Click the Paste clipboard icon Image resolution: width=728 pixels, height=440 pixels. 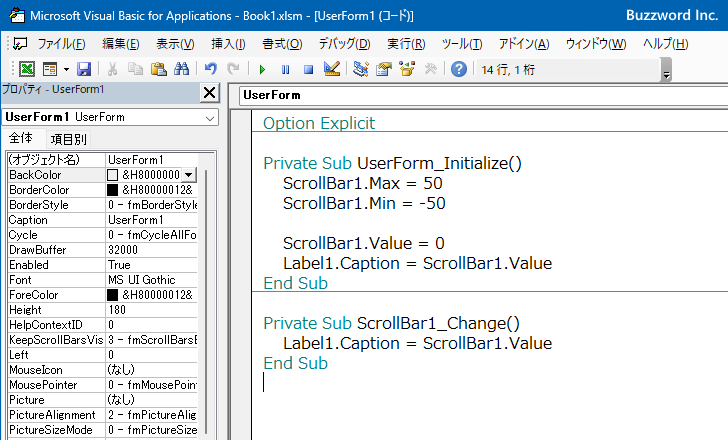(x=159, y=69)
